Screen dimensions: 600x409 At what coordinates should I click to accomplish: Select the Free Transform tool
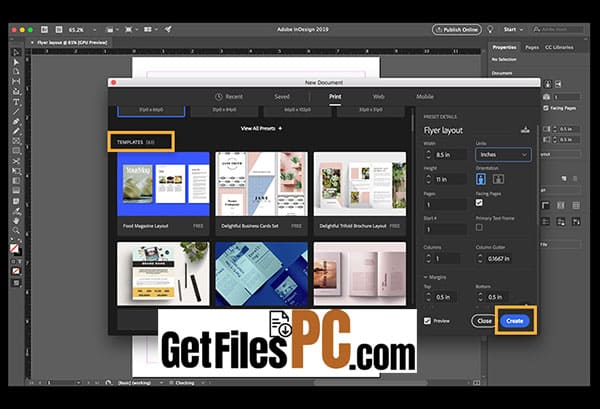pos(16,171)
